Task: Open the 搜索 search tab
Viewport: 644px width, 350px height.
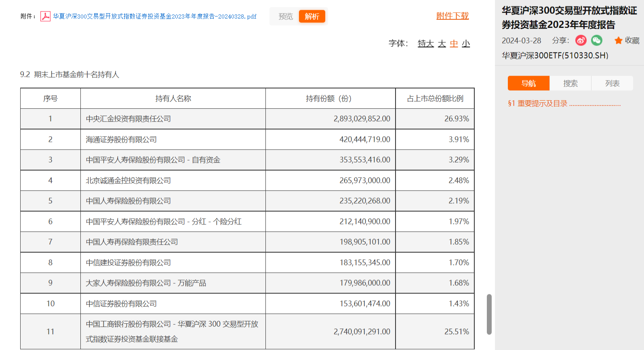Action: [570, 83]
